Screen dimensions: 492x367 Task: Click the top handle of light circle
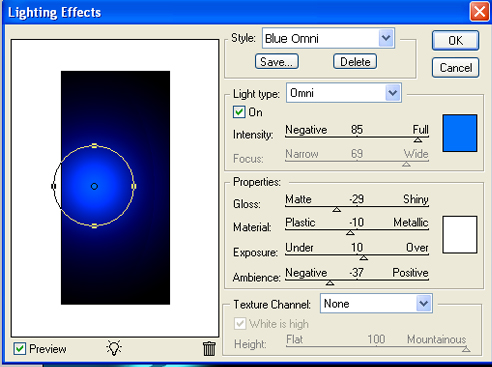coord(94,146)
